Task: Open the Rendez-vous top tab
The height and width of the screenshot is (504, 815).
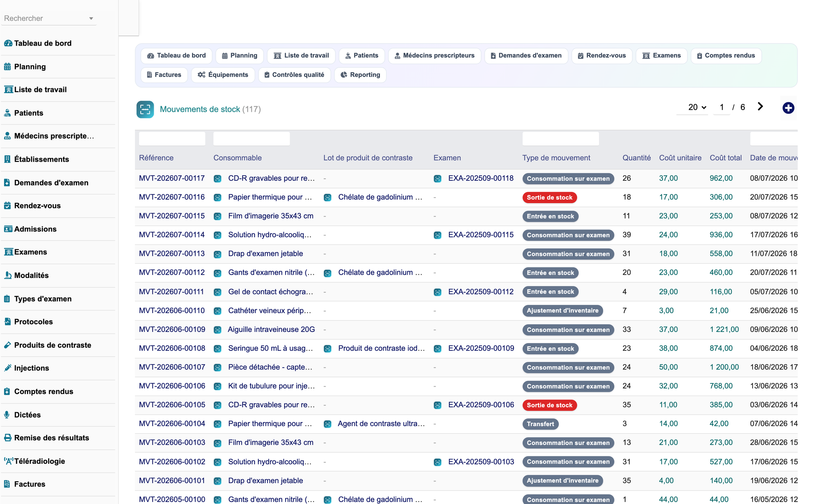Action: click(x=602, y=56)
